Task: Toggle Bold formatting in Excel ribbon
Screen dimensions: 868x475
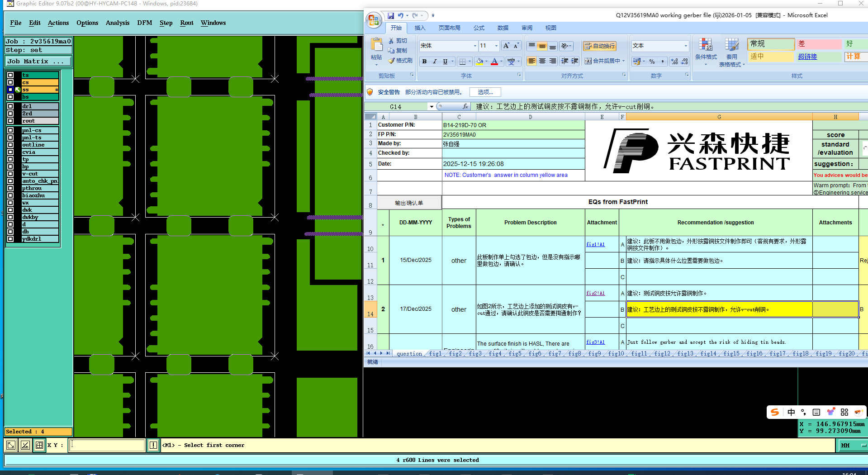Action: (424, 62)
